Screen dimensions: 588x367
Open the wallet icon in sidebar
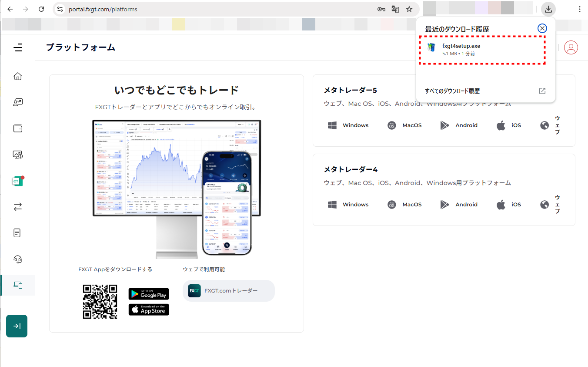(18, 128)
